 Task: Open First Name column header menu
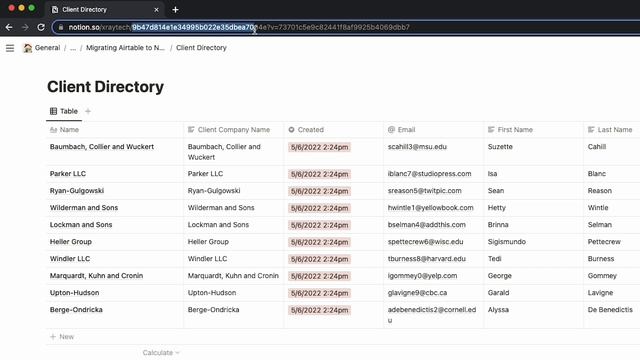pos(533,130)
